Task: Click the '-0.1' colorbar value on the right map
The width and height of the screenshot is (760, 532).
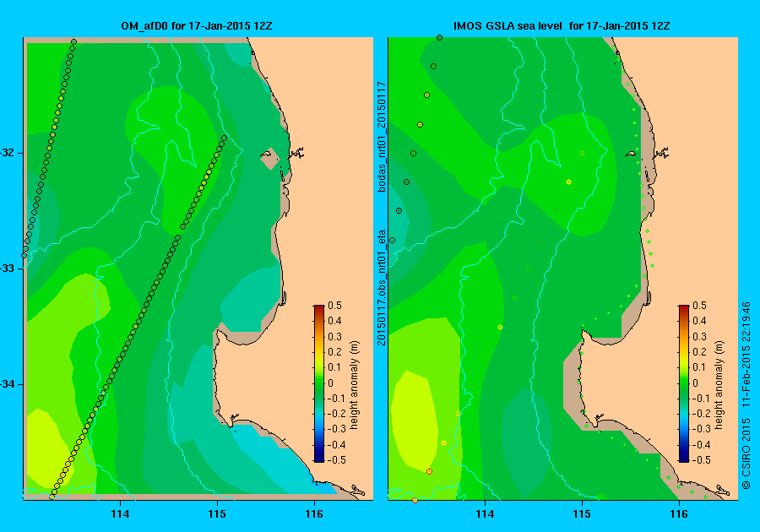Action: (x=702, y=399)
